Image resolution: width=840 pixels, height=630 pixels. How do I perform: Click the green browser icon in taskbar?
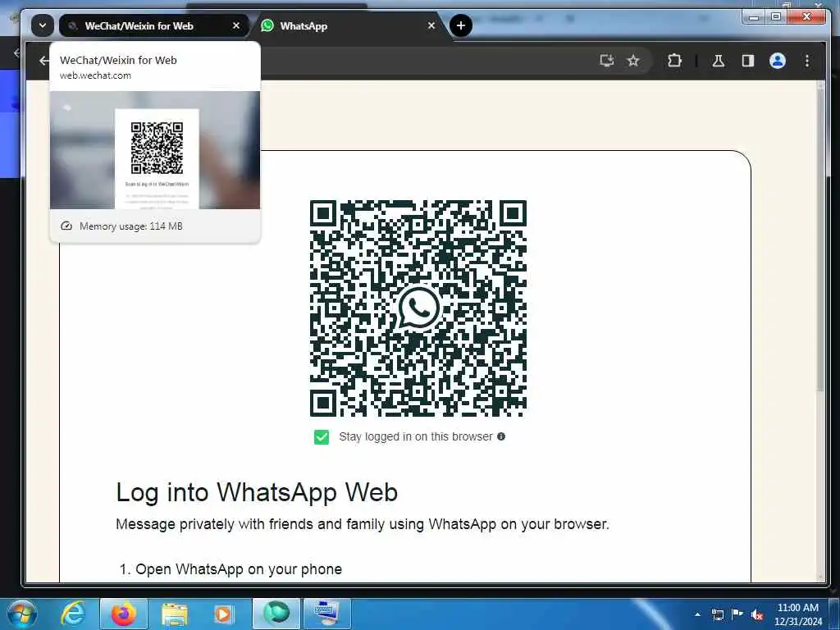276,614
